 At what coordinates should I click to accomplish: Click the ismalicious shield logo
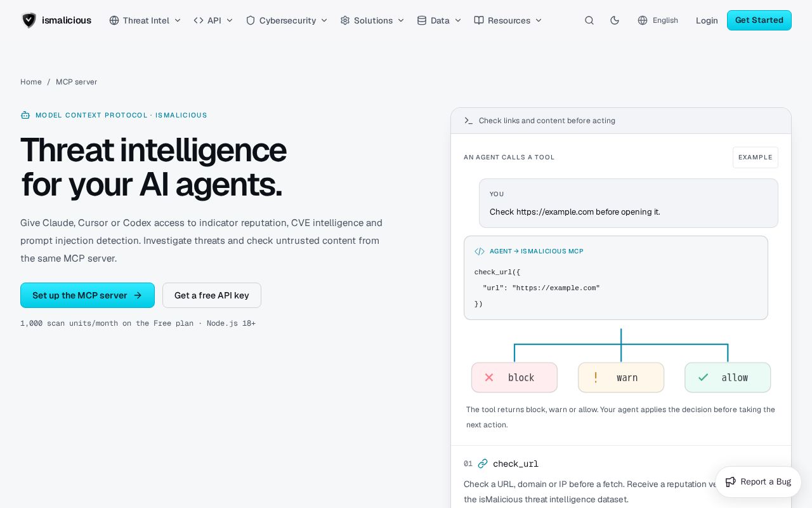pos(29,20)
